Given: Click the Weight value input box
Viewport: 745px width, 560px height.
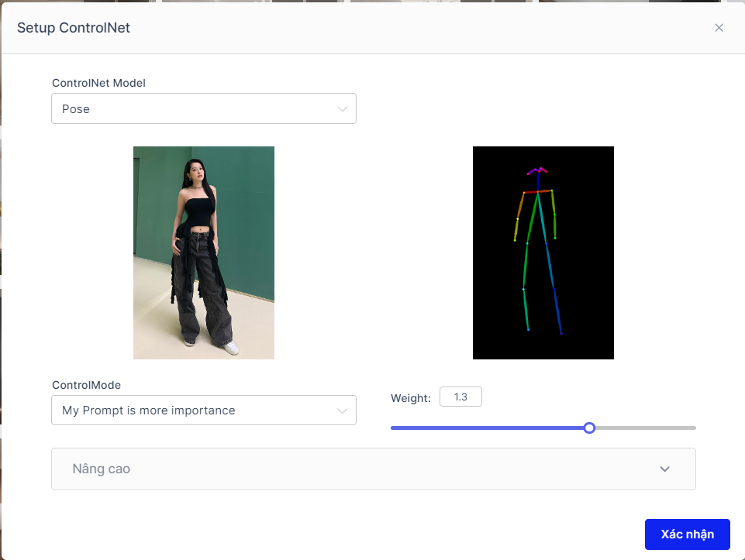Looking at the screenshot, I should (460, 396).
